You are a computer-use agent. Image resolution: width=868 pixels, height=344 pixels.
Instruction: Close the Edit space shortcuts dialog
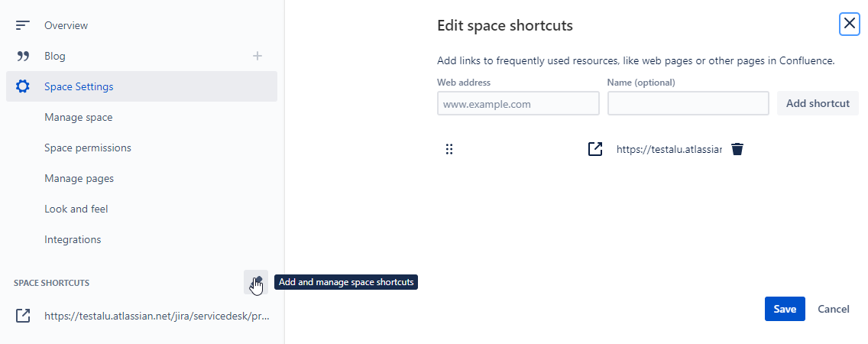pos(849,24)
